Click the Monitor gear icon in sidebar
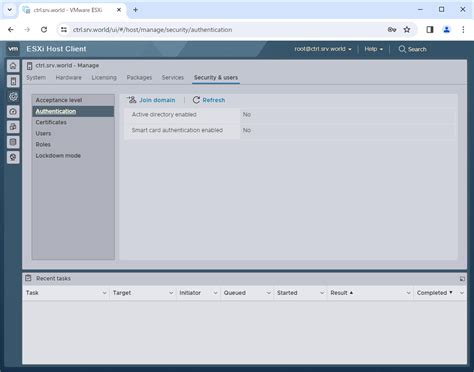The width and height of the screenshot is (474, 372). 13,97
